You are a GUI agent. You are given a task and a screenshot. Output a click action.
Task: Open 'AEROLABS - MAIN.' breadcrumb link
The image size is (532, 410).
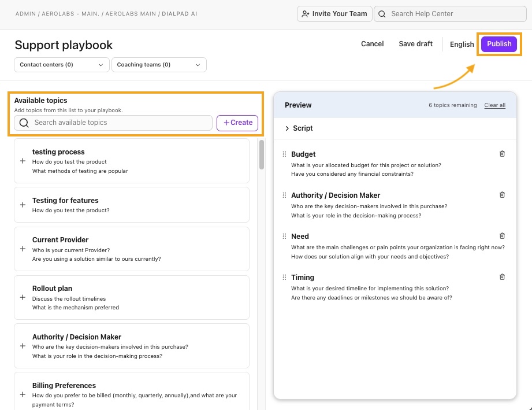(70, 14)
